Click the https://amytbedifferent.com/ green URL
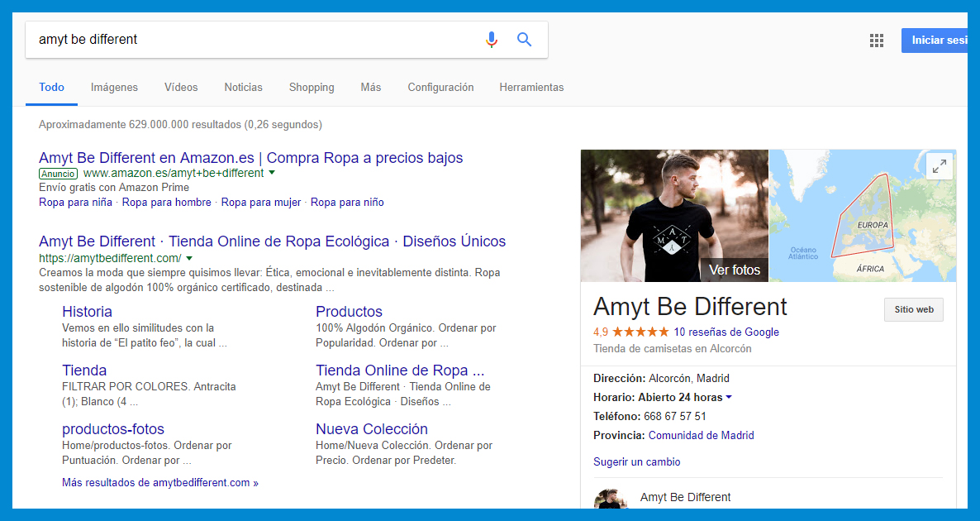 (x=110, y=258)
